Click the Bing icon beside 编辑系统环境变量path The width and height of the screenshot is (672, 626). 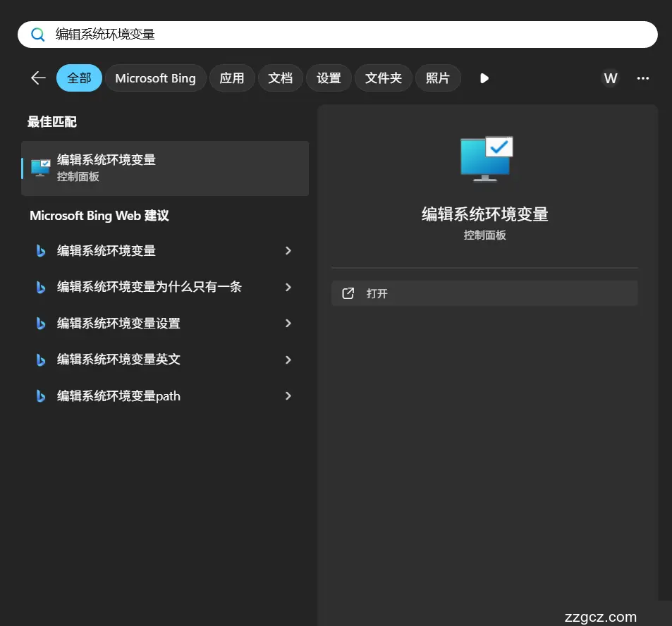[x=40, y=395]
